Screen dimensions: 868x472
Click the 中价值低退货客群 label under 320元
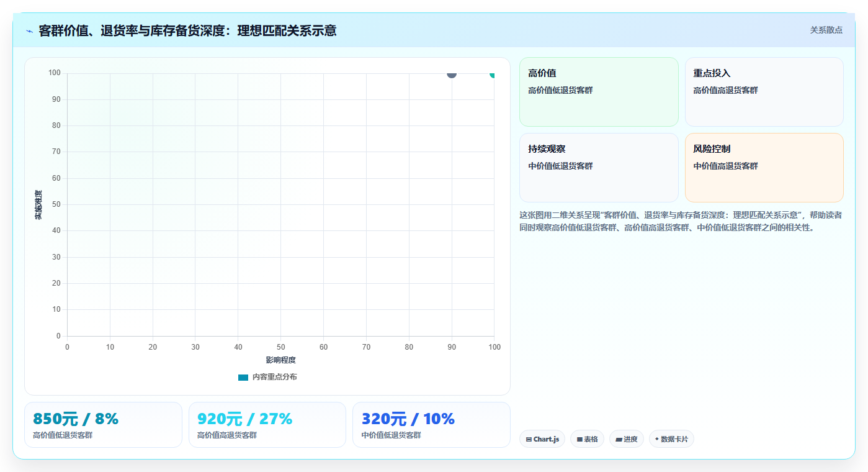[391, 435]
